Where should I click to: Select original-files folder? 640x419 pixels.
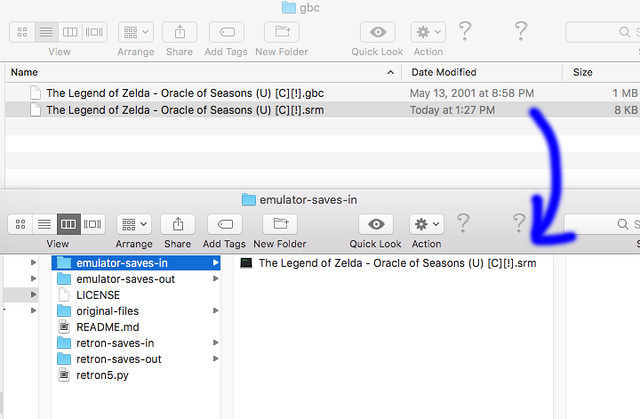point(136,311)
